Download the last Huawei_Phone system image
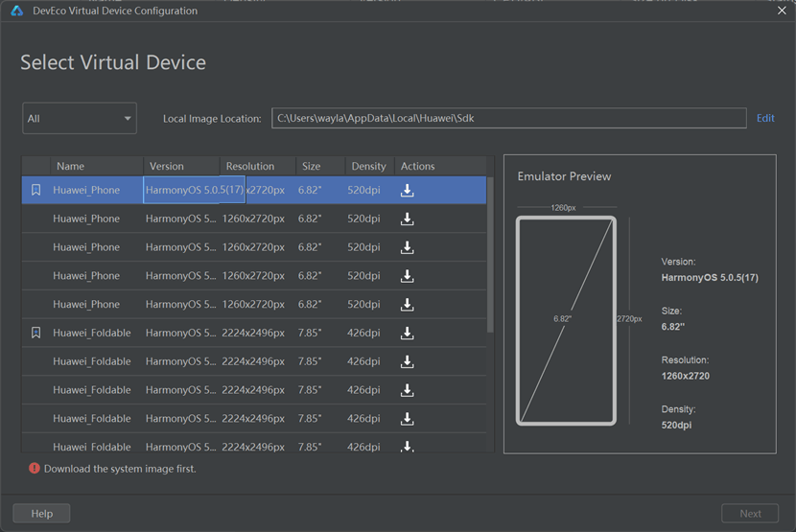 click(x=408, y=305)
